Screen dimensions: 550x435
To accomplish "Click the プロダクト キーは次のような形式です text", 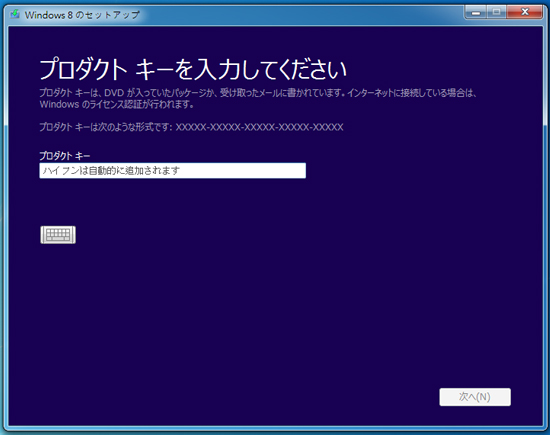I will tap(106, 127).
